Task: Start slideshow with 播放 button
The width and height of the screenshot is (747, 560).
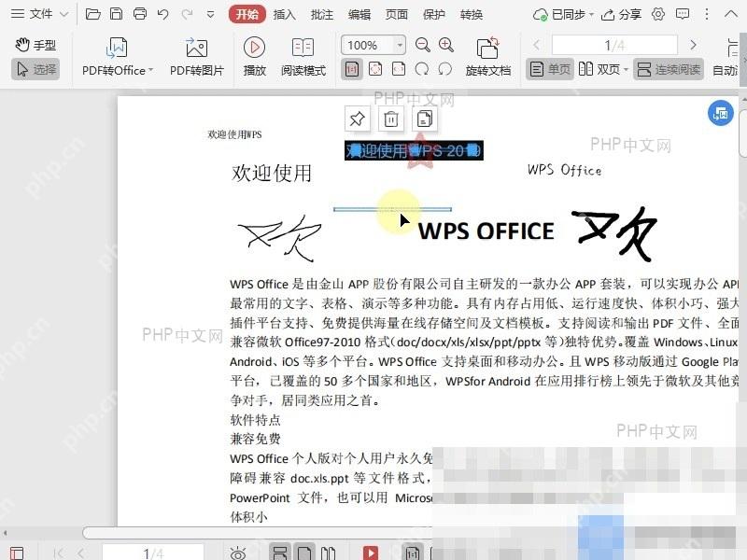Action: [254, 57]
